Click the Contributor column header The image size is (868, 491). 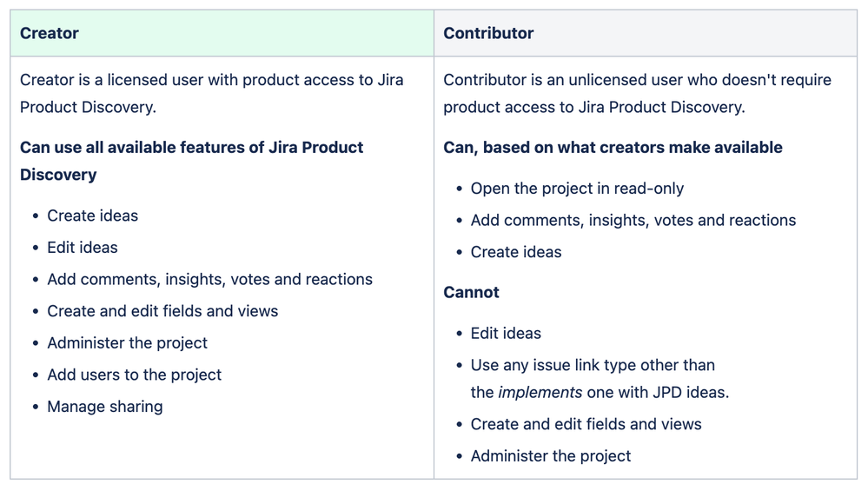[x=488, y=34]
